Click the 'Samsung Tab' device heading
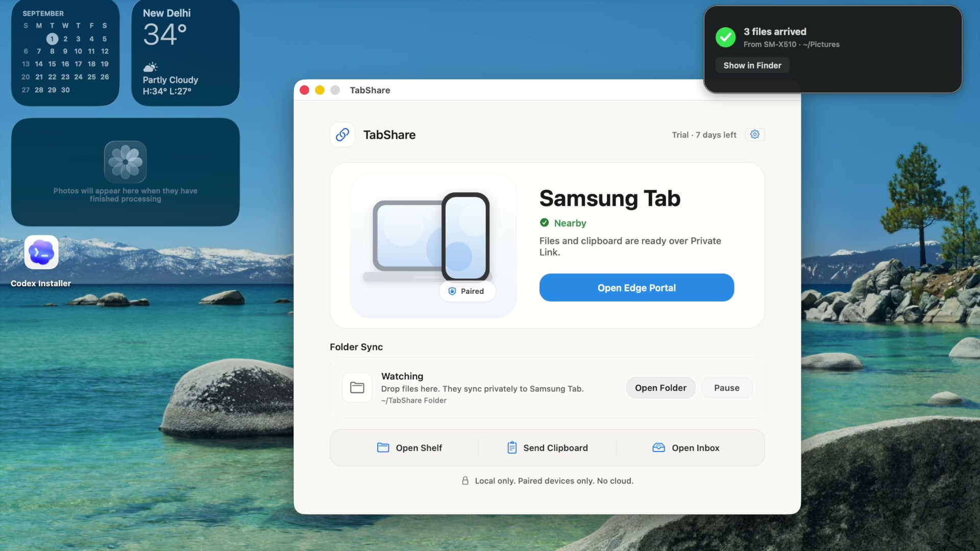This screenshot has width=980, height=551. click(610, 198)
